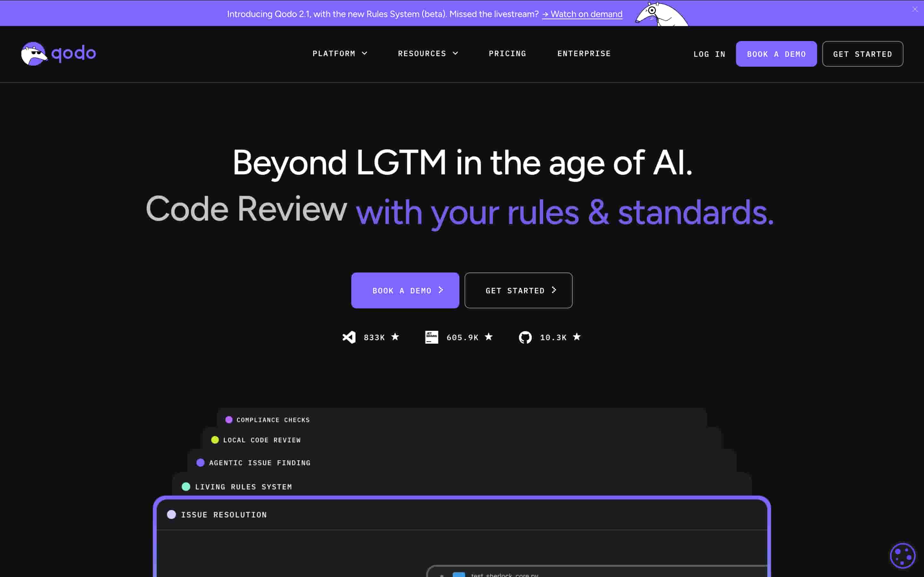Expand the Platform dropdown menu
Screen dimensions: 924x577
(x=339, y=54)
